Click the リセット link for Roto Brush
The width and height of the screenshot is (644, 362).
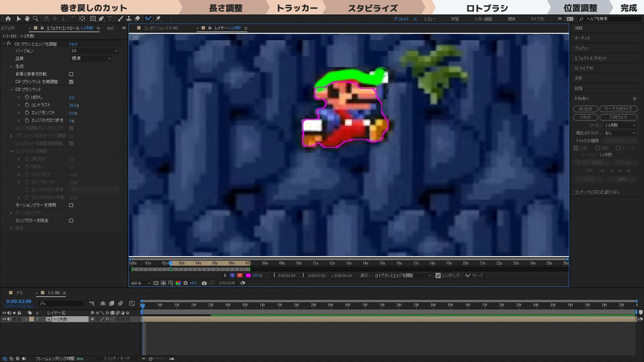coord(73,44)
